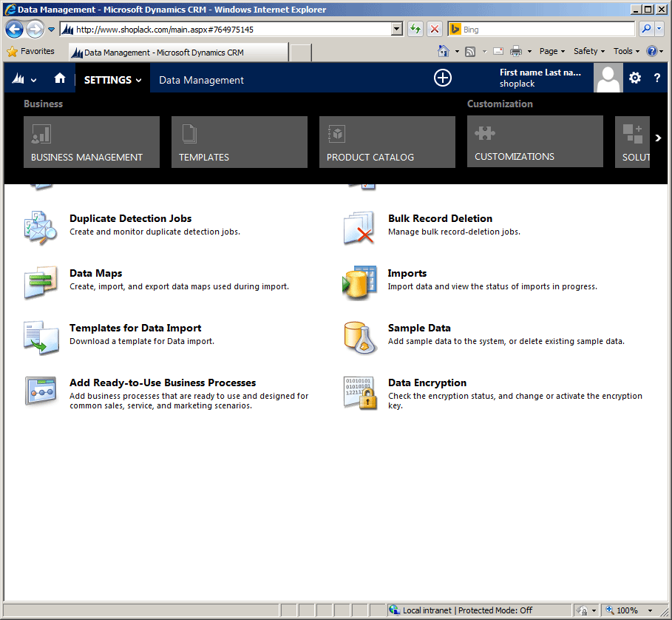Click the address bar URL field
The width and height of the screenshot is (672, 620).
[231, 29]
